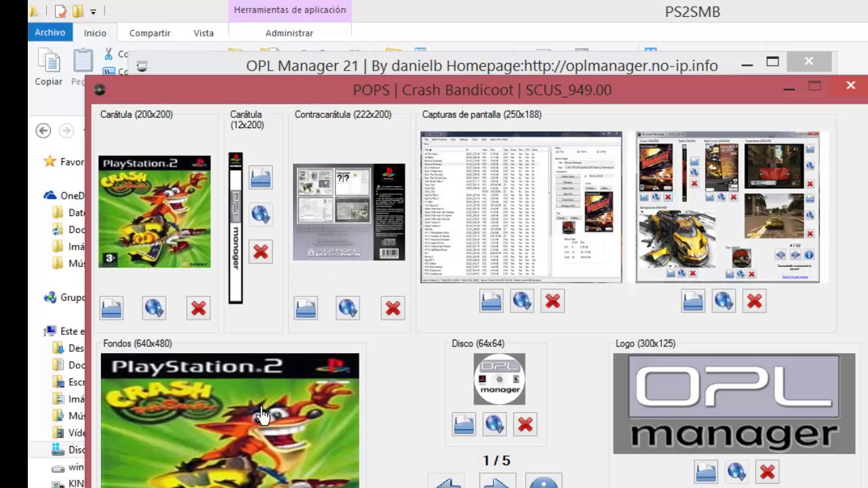Open the Grupo en el hogar sidebar item
The image size is (868, 488).
[64, 298]
